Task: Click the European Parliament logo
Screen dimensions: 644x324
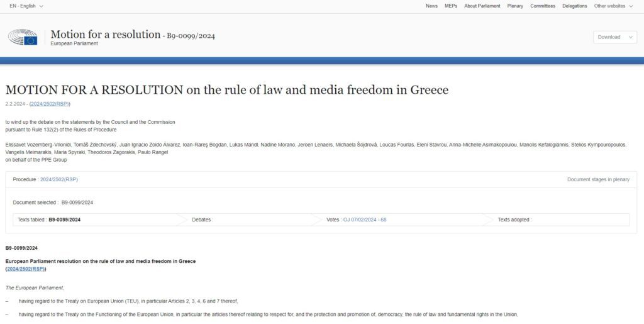Action: click(x=23, y=37)
